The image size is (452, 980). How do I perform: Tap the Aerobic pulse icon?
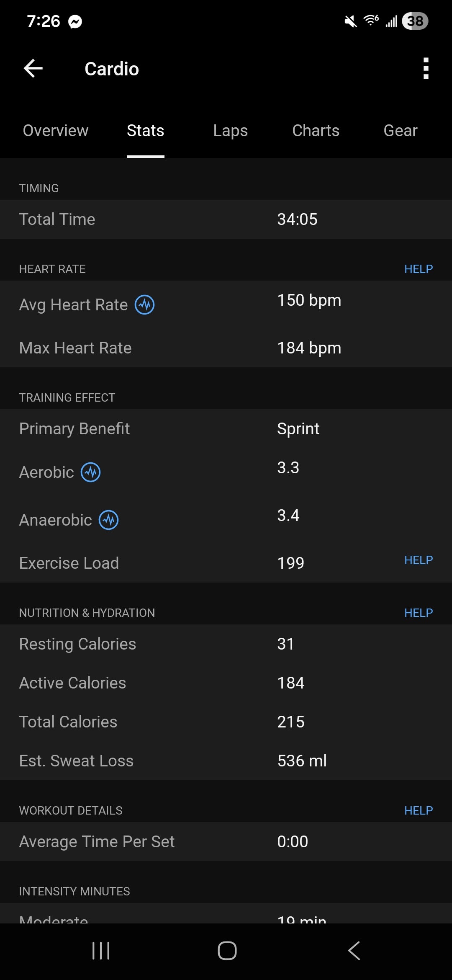(x=90, y=472)
